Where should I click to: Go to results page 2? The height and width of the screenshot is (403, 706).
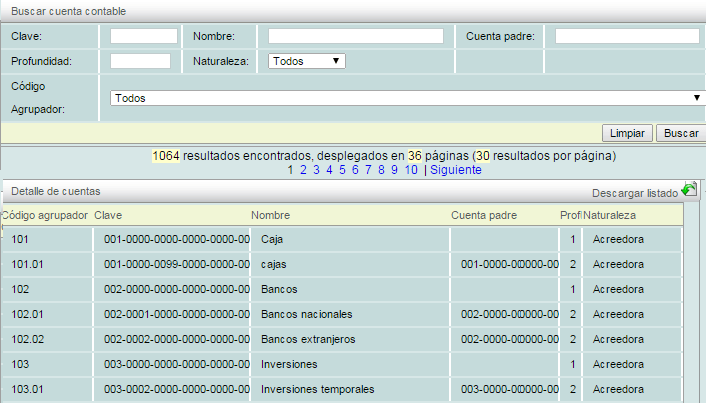pyautogui.click(x=303, y=170)
